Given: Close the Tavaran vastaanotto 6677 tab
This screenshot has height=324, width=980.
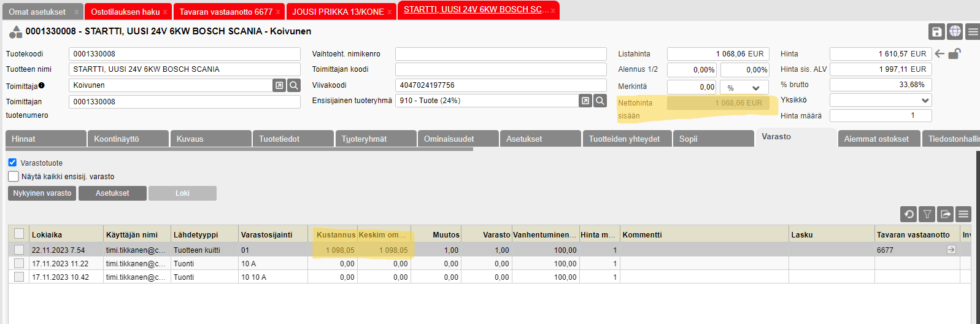Looking at the screenshot, I should [277, 12].
